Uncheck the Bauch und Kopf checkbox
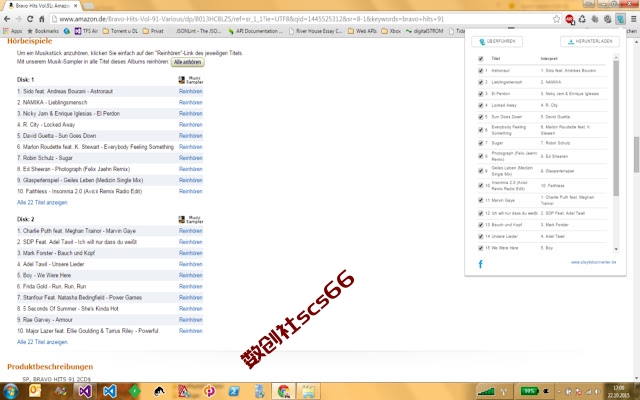Viewport: 640px width, 400px height. tap(481, 225)
